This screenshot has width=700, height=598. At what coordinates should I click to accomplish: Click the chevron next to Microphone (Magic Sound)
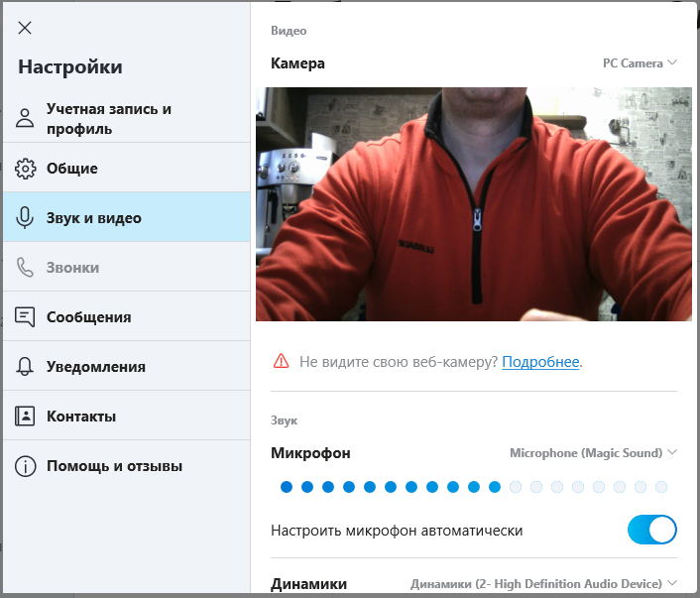[672, 452]
